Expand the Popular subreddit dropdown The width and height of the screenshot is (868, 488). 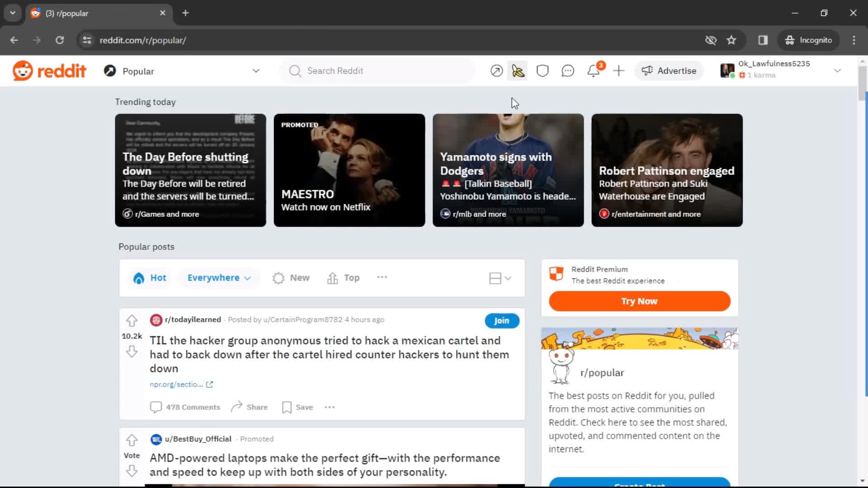pyautogui.click(x=256, y=71)
